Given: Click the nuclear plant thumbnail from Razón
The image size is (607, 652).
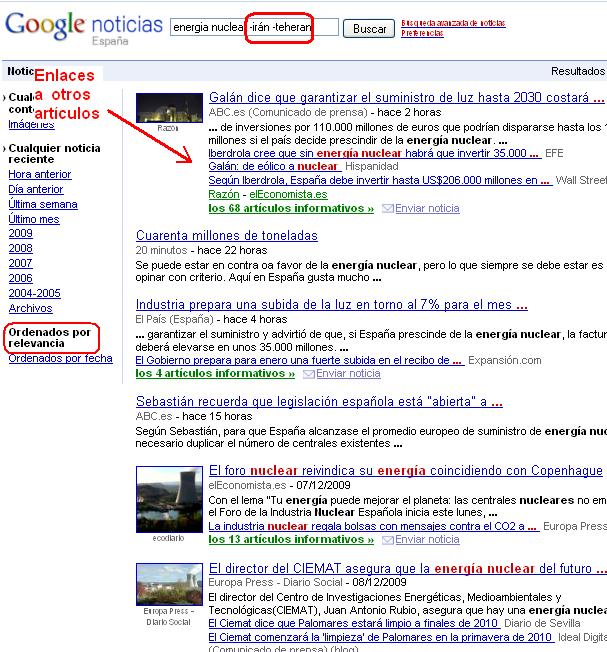Looking at the screenshot, I should (164, 107).
